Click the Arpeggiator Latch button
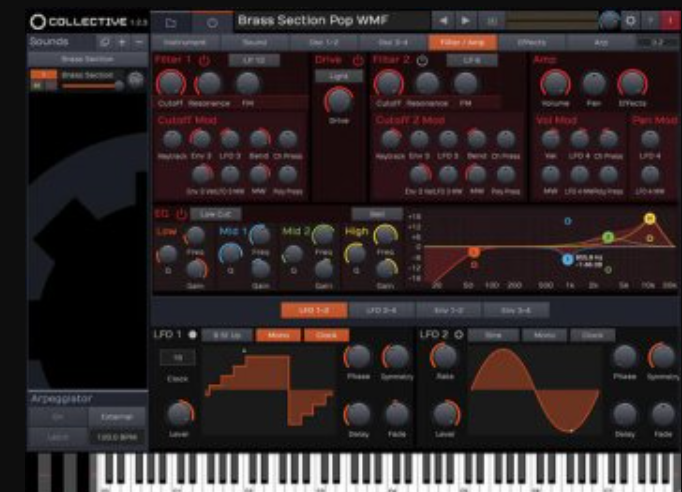682x492 pixels. click(58, 437)
